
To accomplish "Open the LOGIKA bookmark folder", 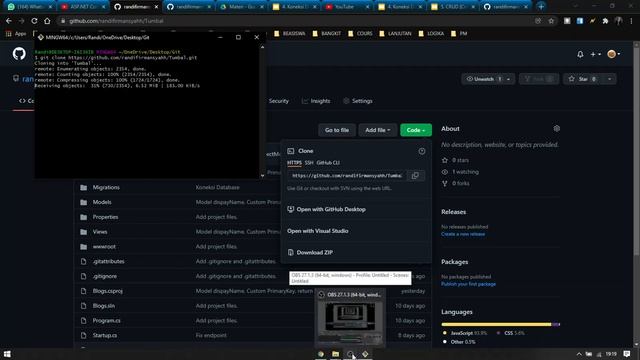I will pos(431,33).
